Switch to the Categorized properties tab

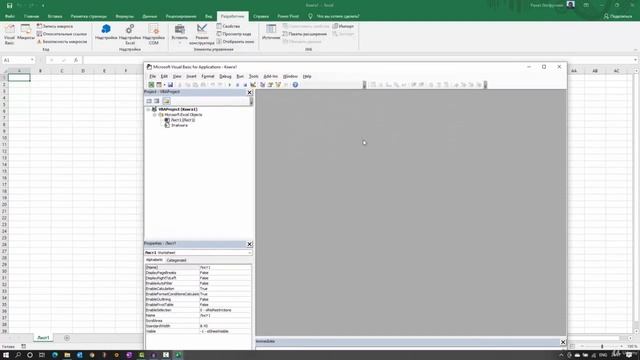click(176, 260)
